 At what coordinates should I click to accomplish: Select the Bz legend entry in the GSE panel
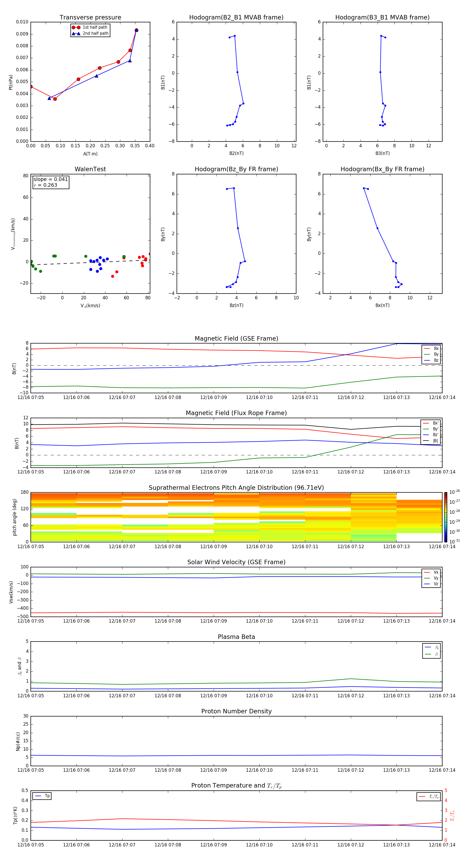click(431, 360)
